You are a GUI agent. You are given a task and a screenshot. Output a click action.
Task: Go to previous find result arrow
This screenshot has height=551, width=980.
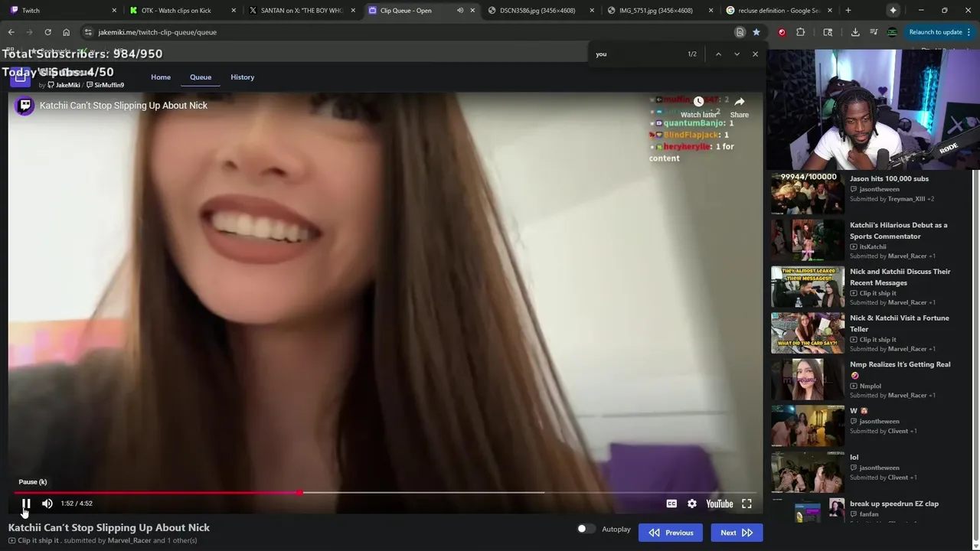[718, 54]
